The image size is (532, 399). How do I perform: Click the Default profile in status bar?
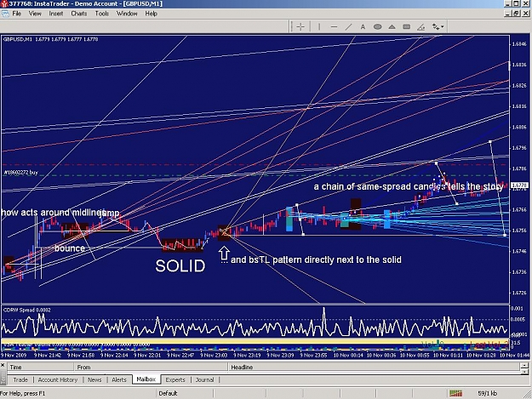point(168,394)
